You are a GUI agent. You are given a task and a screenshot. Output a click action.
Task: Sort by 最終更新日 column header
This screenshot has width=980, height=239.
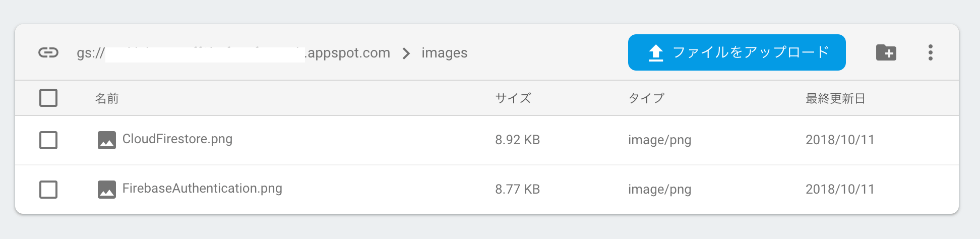point(835,98)
